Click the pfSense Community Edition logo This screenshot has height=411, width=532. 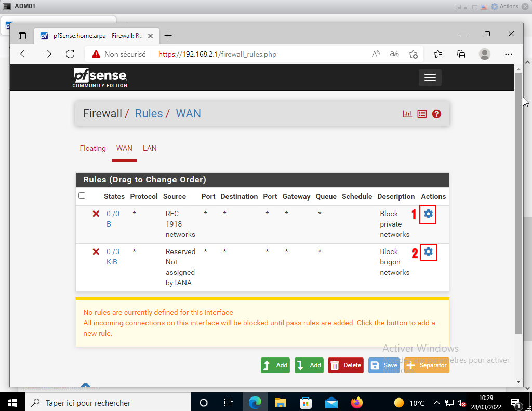point(100,77)
